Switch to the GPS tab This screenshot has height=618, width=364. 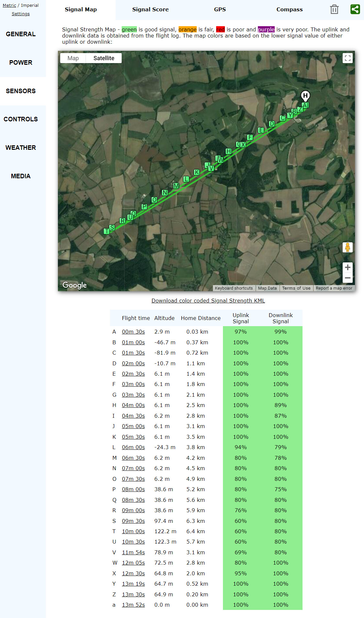220,10
